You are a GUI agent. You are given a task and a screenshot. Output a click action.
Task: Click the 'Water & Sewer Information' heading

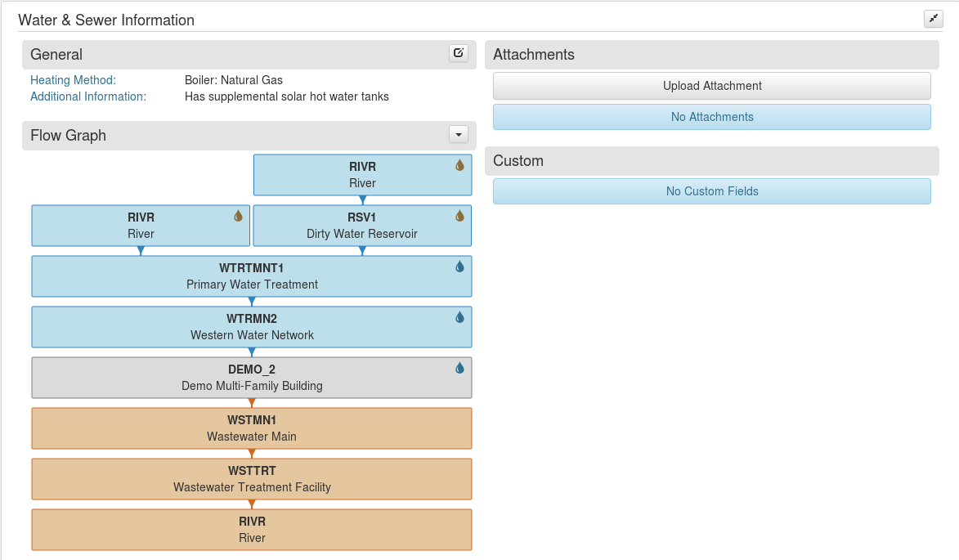106,20
